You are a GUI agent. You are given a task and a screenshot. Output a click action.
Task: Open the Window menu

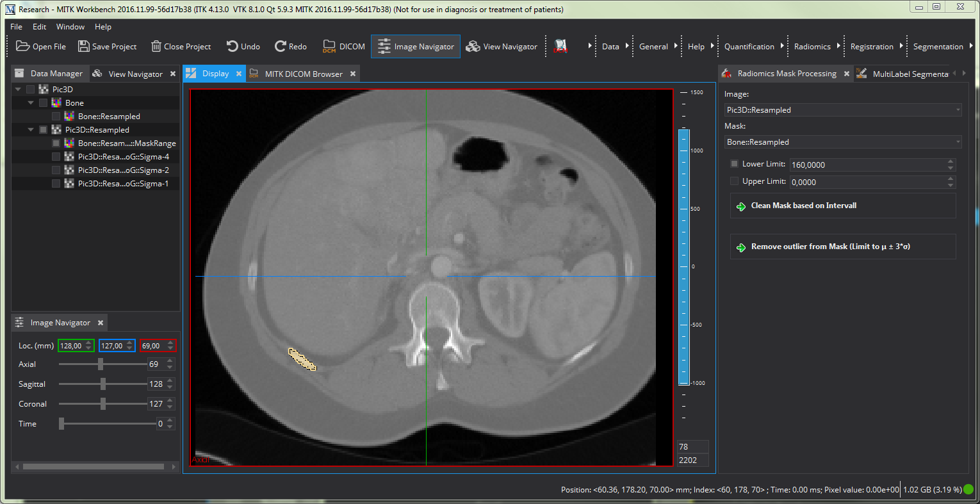click(70, 27)
